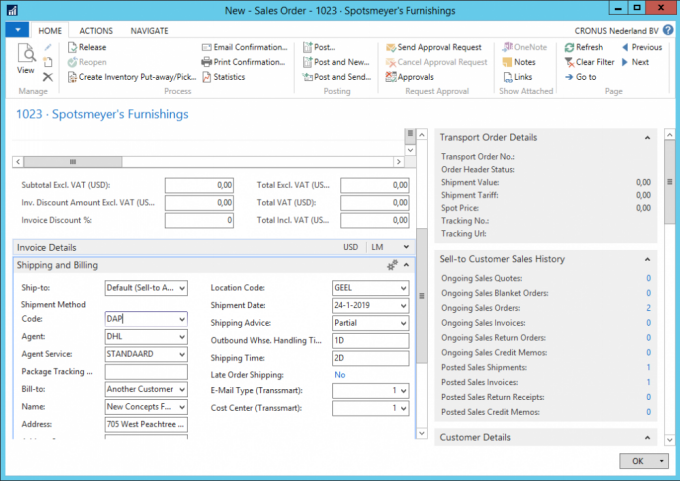This screenshot has height=483, width=680.
Task: Open the Shipping Advice dropdown
Action: 403,323
